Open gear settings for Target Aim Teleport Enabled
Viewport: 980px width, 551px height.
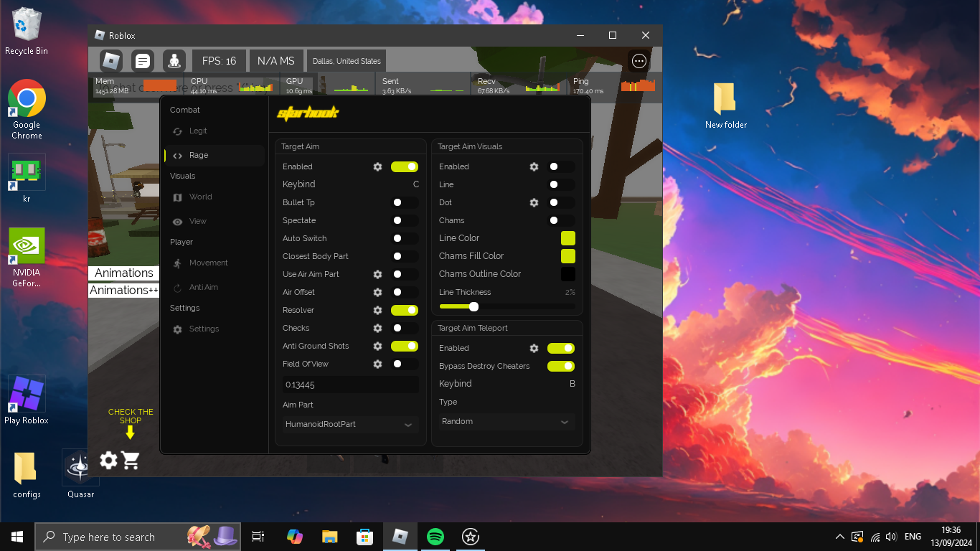[534, 348]
